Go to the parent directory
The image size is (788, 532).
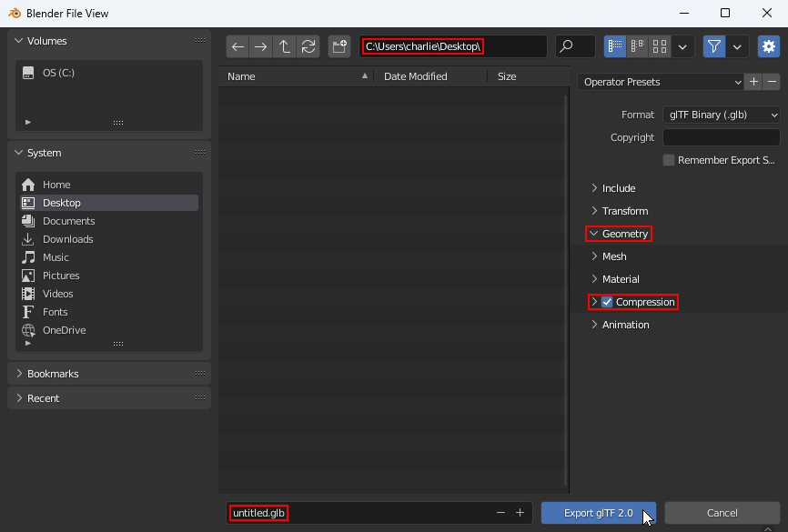(x=285, y=46)
